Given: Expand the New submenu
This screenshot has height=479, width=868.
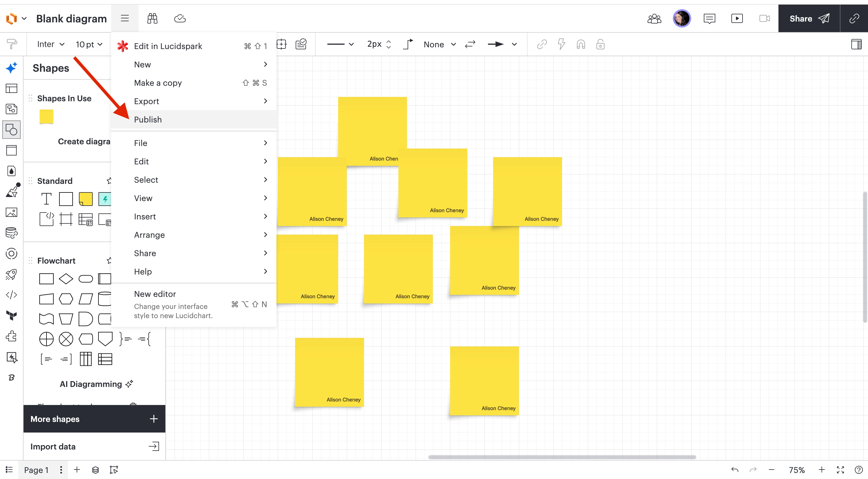Looking at the screenshot, I should coord(194,64).
